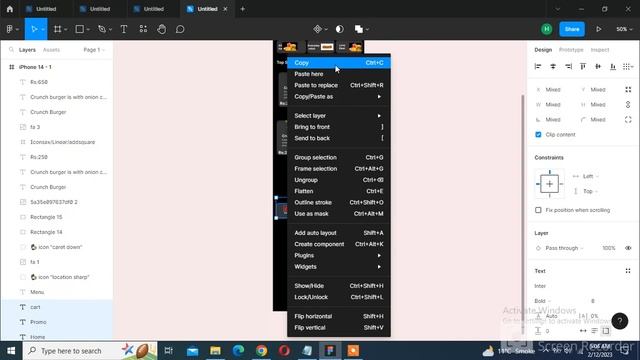Image resolution: width=640 pixels, height=360 pixels.
Task: Open the Resources tool
Action: click(143, 29)
